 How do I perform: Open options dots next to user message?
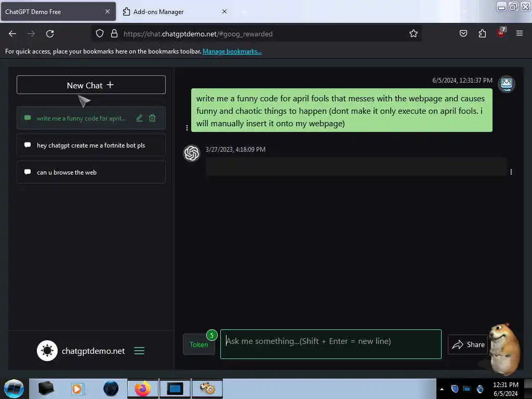187,128
